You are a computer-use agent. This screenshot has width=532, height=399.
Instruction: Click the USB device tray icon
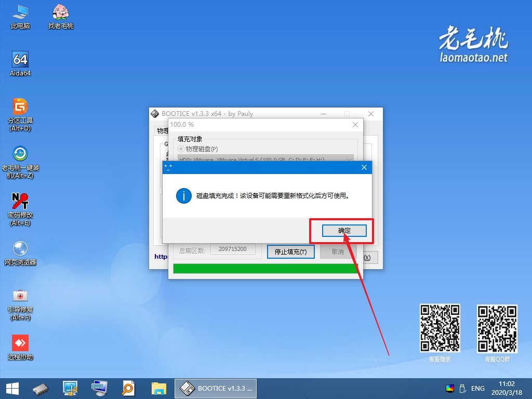tap(462, 389)
